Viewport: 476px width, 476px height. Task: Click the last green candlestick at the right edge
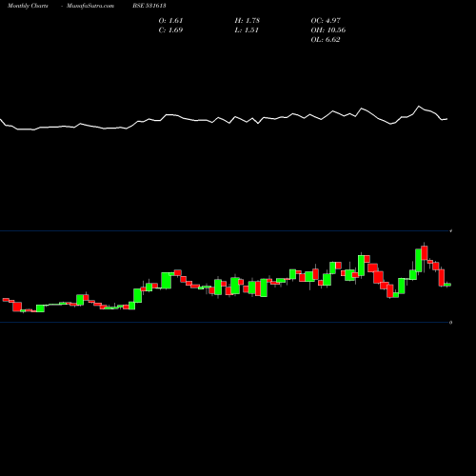[447, 285]
